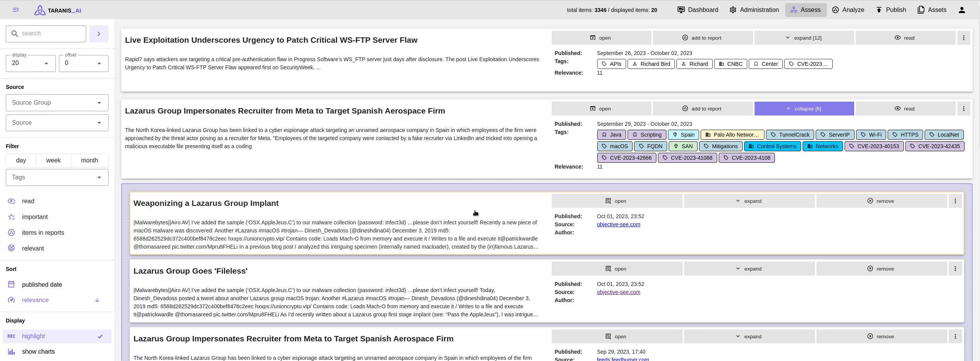Expand the Weaponizing a Lazarus Group Implant item
The height and width of the screenshot is (361, 980).
click(749, 201)
